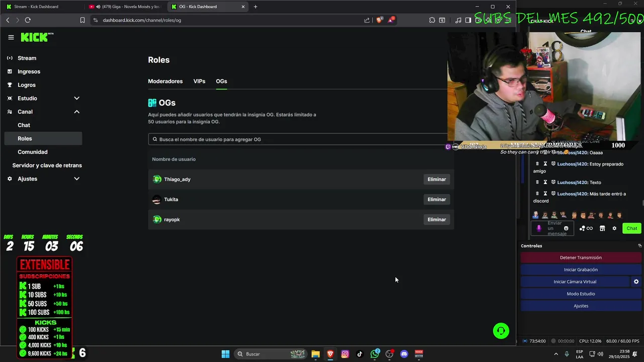644x362 pixels.
Task: Open File Explorer from taskbar
Action: click(x=315, y=354)
